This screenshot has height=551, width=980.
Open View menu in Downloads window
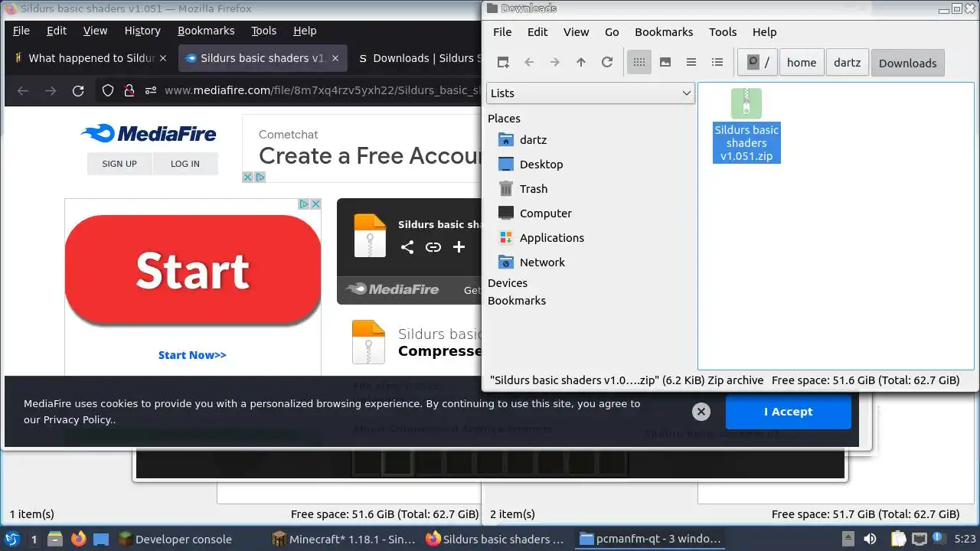pos(577,32)
